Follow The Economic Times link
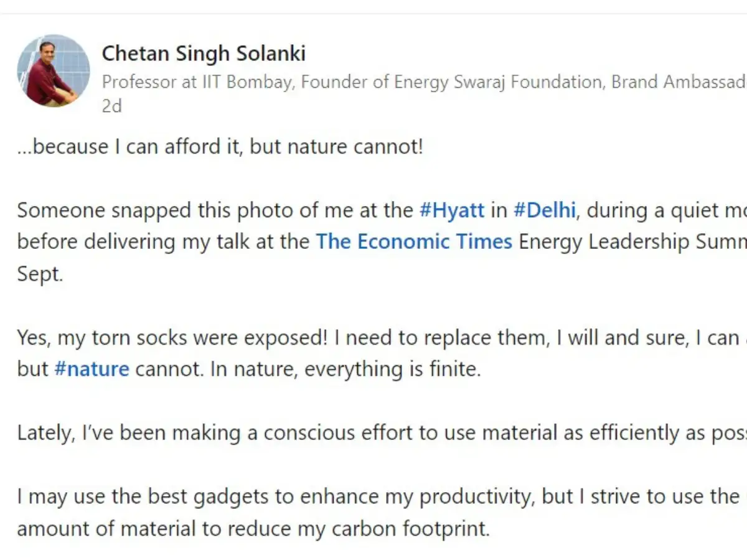Viewport: 747px width, 560px height. (x=414, y=241)
